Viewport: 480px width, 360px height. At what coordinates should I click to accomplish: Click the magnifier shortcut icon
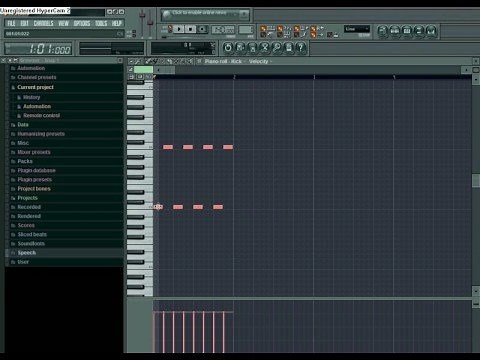tap(277, 48)
